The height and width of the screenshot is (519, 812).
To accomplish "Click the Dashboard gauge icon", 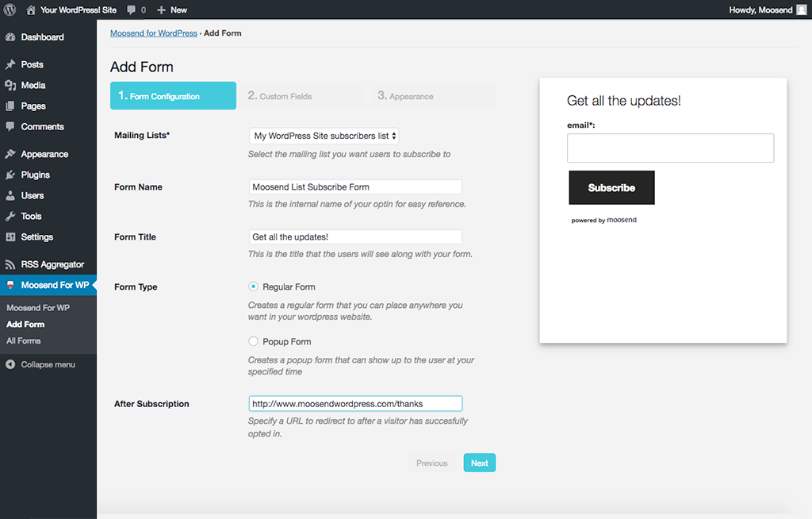I will point(10,37).
